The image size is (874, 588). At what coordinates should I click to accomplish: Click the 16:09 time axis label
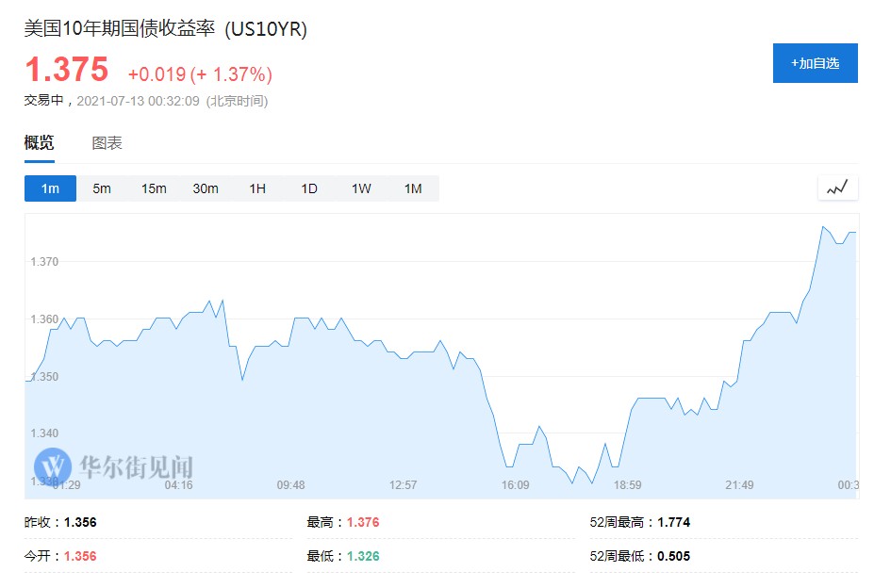[x=515, y=485]
